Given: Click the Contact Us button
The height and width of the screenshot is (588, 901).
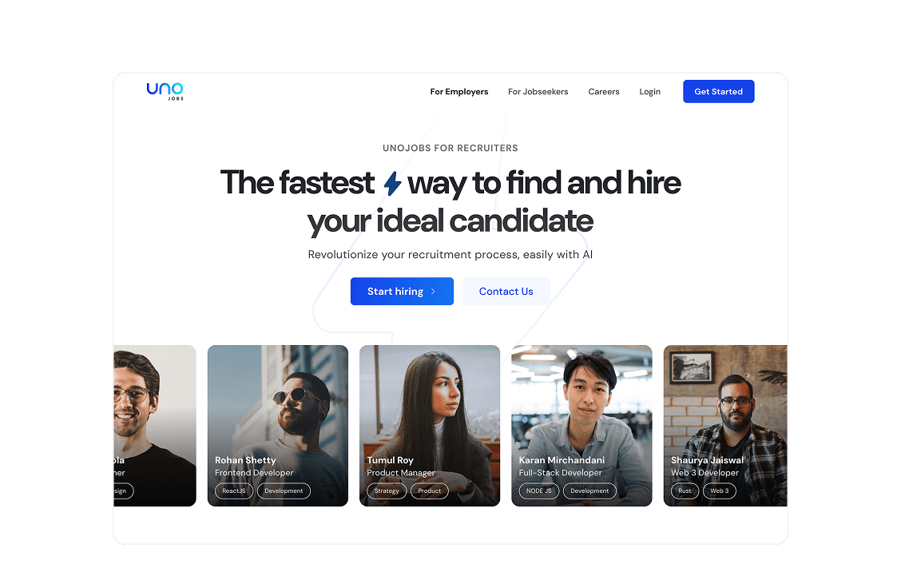Looking at the screenshot, I should tap(506, 292).
